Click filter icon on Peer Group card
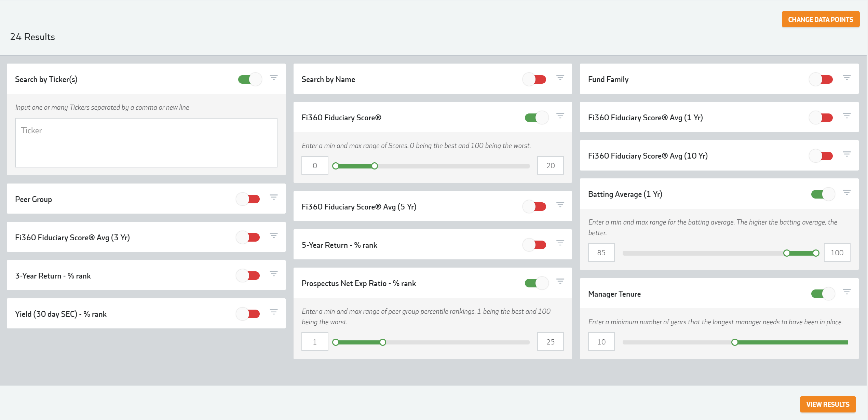Screen dimensions: 868x420 pos(273,197)
